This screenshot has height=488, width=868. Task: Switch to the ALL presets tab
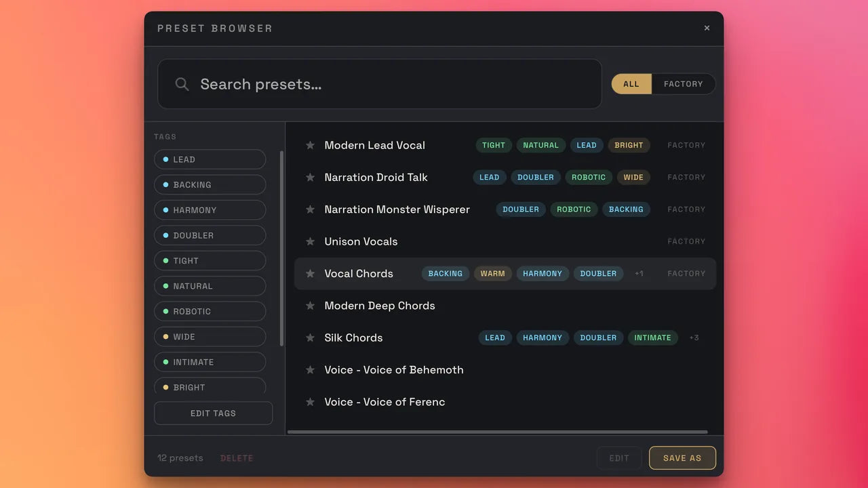tap(631, 84)
